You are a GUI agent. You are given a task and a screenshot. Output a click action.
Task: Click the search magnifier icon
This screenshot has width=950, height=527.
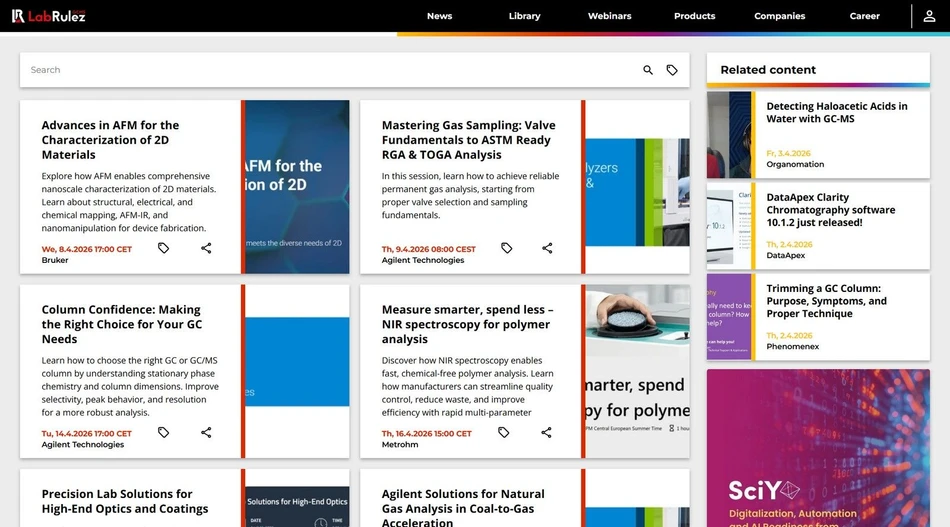(648, 70)
